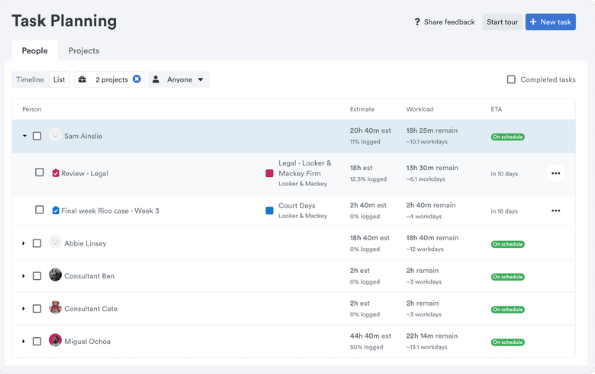Click Consultant Ben's profile photo

click(55, 275)
